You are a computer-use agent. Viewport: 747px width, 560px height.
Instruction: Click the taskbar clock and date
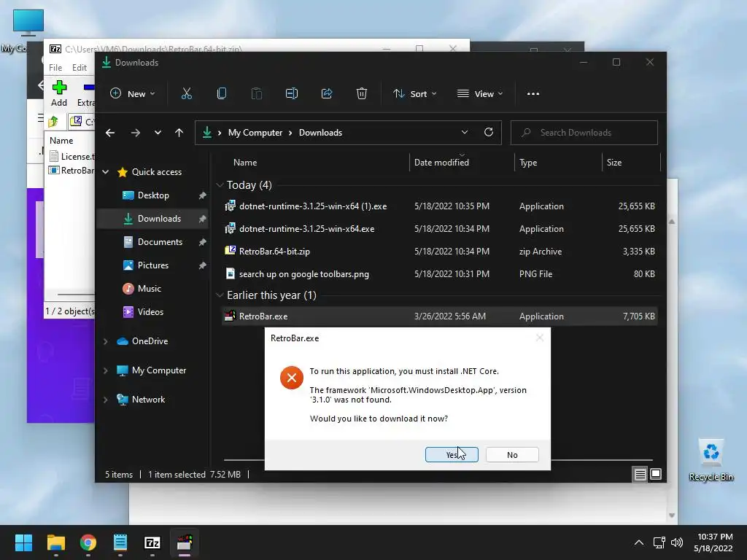point(713,542)
